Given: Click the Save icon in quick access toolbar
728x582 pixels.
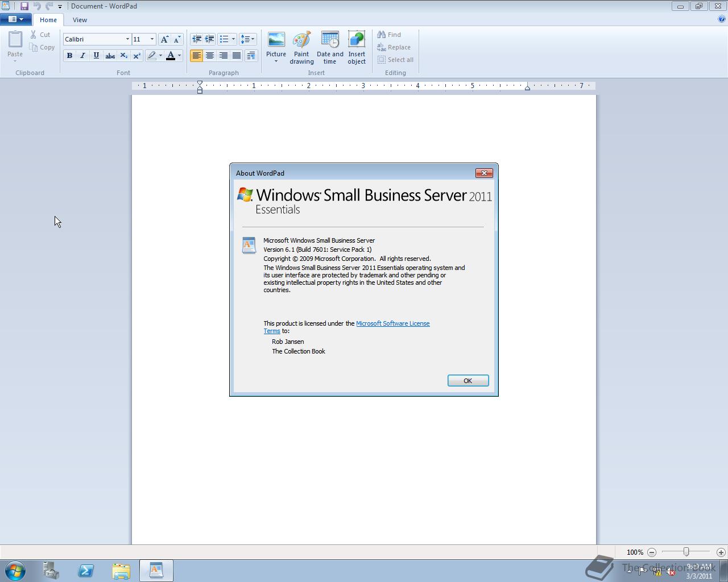Looking at the screenshot, I should [24, 6].
